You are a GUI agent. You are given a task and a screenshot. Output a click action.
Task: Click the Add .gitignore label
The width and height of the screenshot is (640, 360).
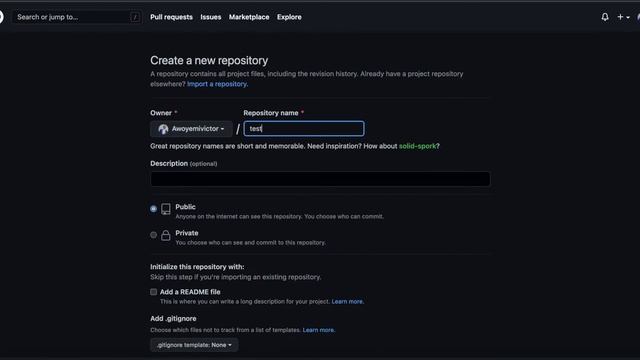(x=173, y=319)
